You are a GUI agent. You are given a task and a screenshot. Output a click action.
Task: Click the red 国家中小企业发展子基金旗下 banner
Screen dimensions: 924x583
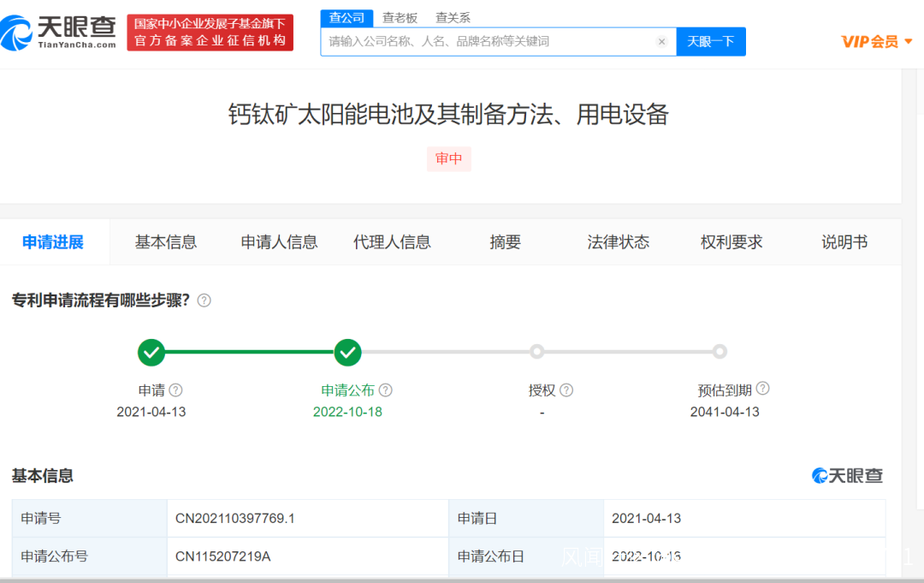coord(210,33)
